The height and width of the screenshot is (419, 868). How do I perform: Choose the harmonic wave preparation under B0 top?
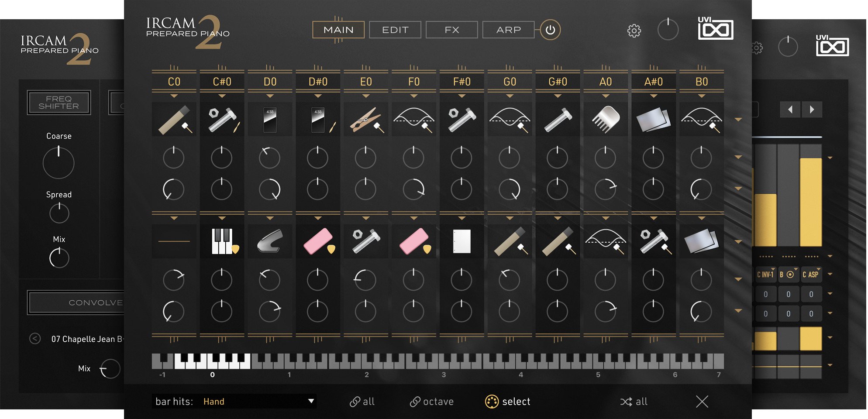pos(702,120)
